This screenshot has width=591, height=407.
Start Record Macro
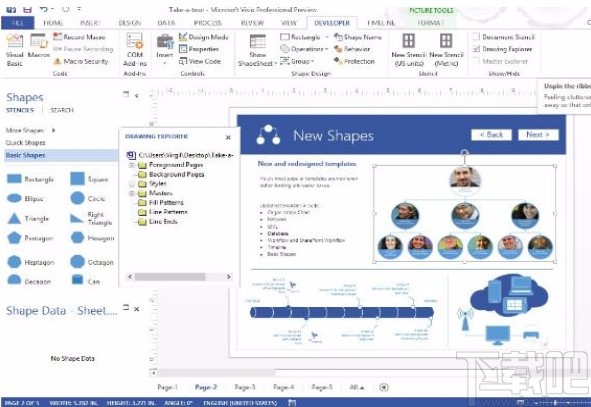(79, 37)
